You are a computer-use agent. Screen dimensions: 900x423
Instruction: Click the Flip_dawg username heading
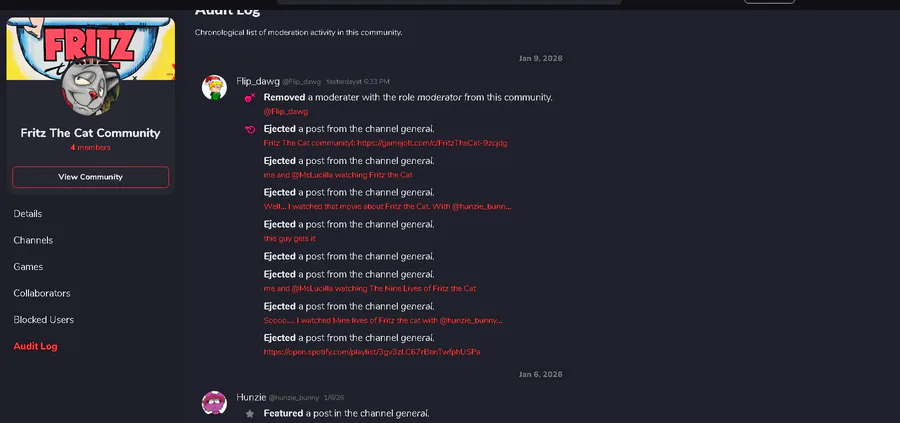(257, 80)
